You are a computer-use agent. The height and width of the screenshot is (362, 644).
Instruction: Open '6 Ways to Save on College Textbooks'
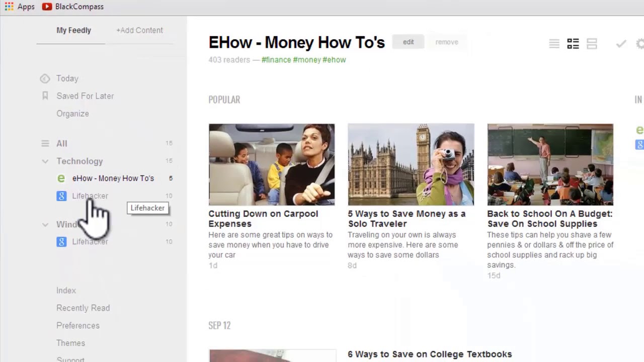point(430,354)
